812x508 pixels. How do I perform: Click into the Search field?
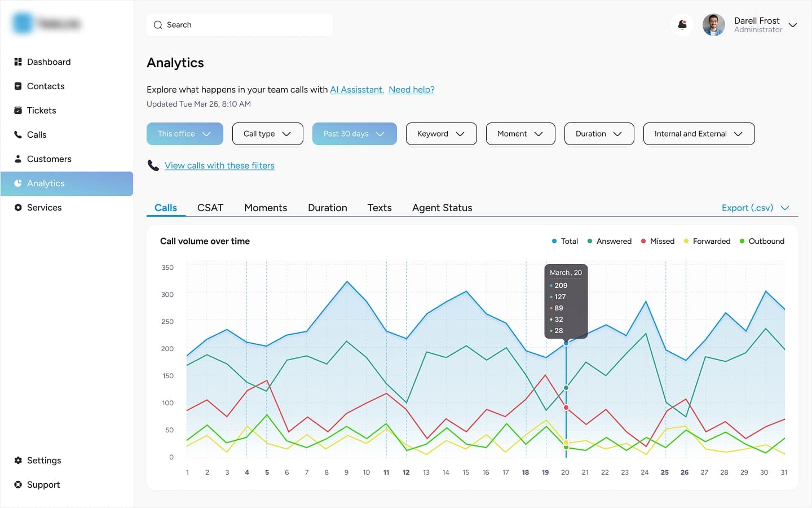point(240,25)
